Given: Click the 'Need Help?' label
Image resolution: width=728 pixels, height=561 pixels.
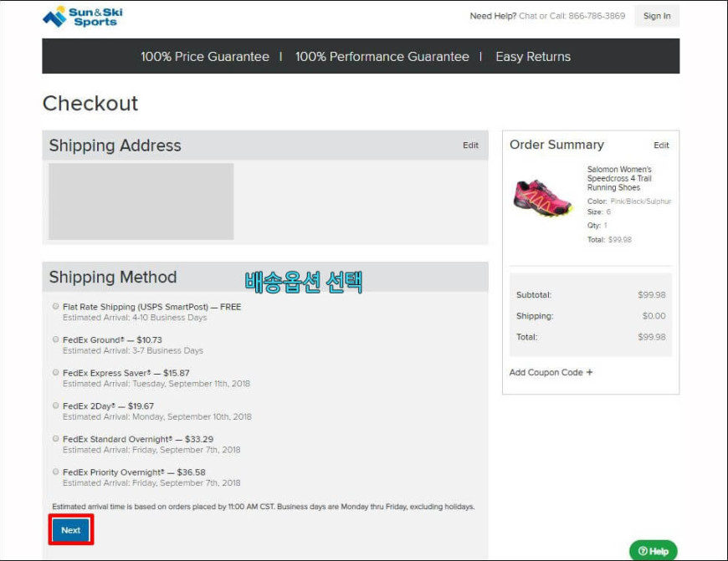Looking at the screenshot, I should click(493, 16).
